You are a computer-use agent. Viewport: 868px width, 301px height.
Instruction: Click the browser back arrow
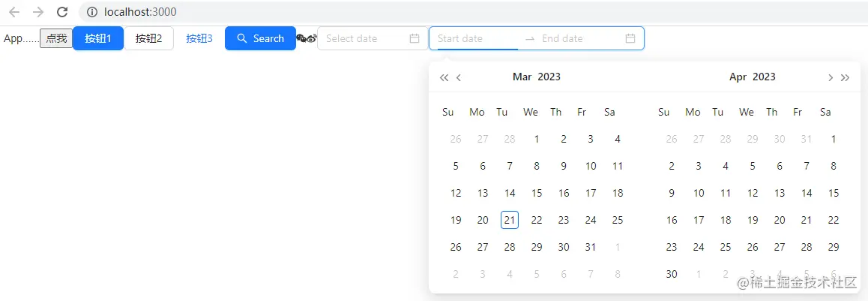click(x=13, y=12)
